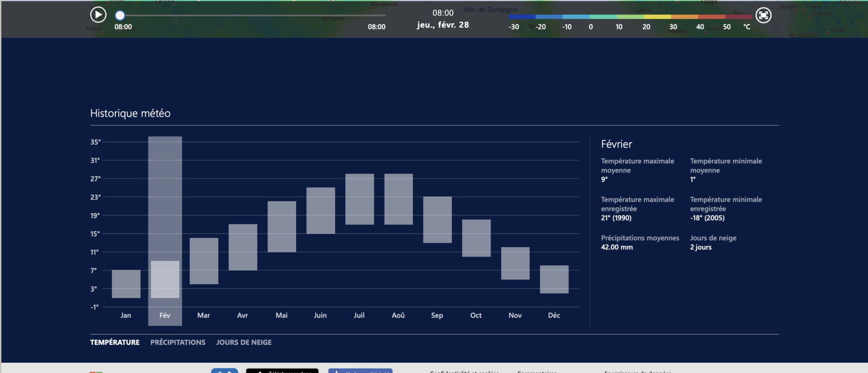Click the "Précipitations moyennes" label
This screenshot has height=373, width=868.
click(x=640, y=238)
